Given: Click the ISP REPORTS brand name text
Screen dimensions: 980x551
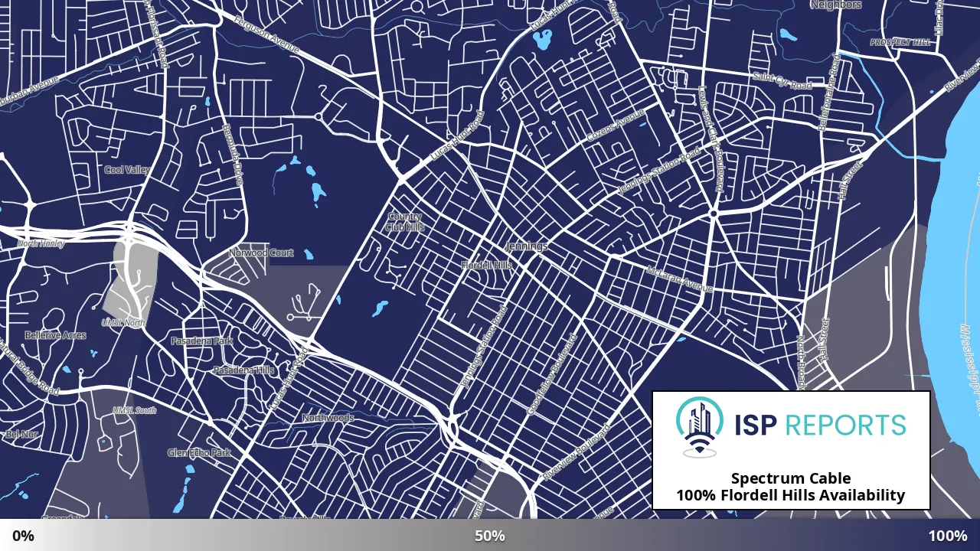Looking at the screenshot, I should [818, 425].
